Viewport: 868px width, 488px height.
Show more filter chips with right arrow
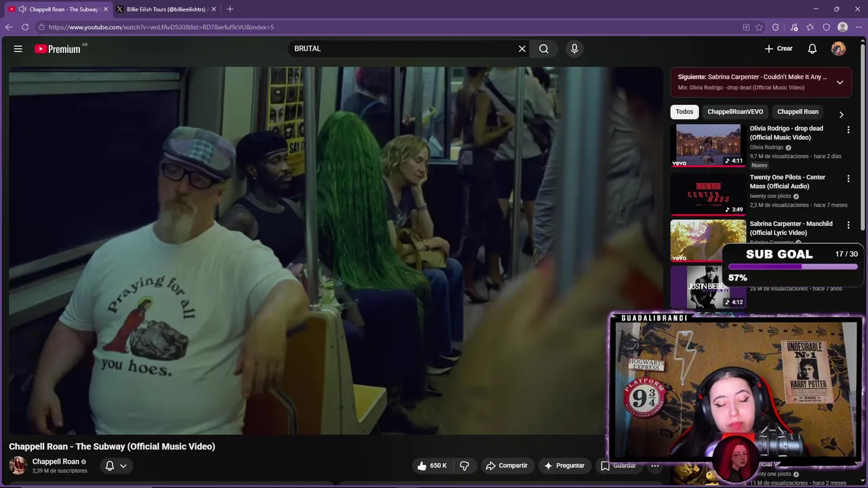[x=841, y=115]
